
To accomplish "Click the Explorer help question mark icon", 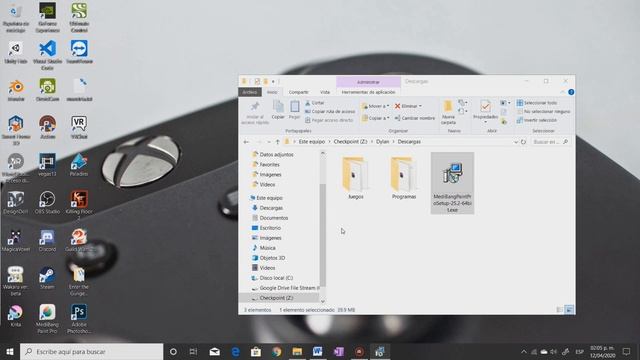I will click(571, 92).
